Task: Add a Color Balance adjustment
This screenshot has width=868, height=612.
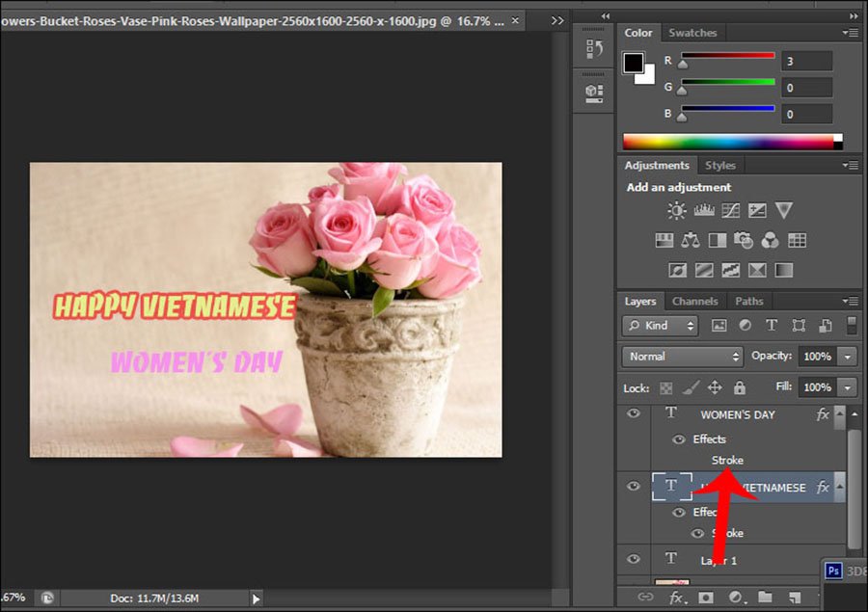Action: coord(691,240)
